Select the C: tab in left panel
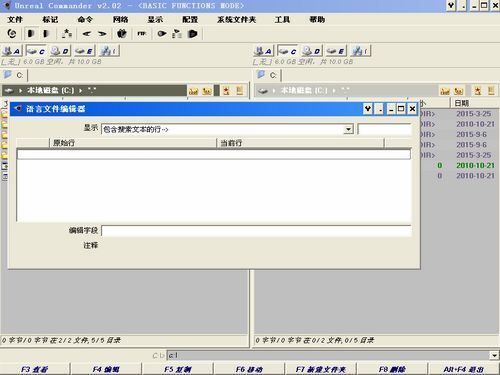500x375 pixels. 14,75
